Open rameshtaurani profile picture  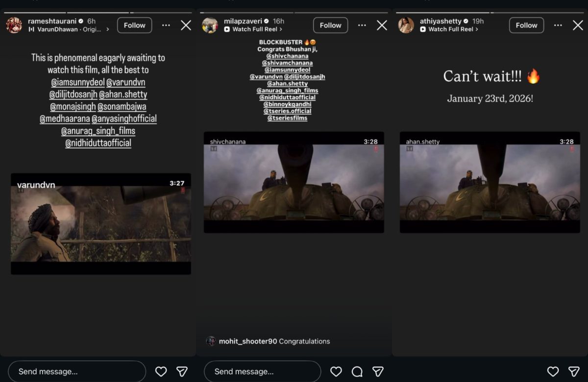click(14, 25)
